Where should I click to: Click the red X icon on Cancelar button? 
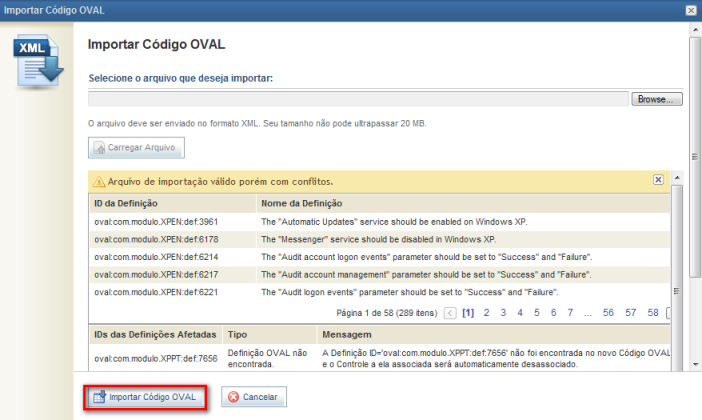[x=233, y=397]
